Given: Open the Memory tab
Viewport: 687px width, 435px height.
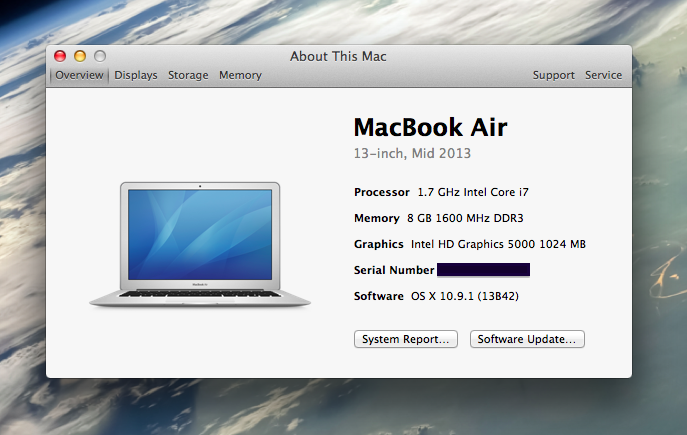Looking at the screenshot, I should pos(240,75).
